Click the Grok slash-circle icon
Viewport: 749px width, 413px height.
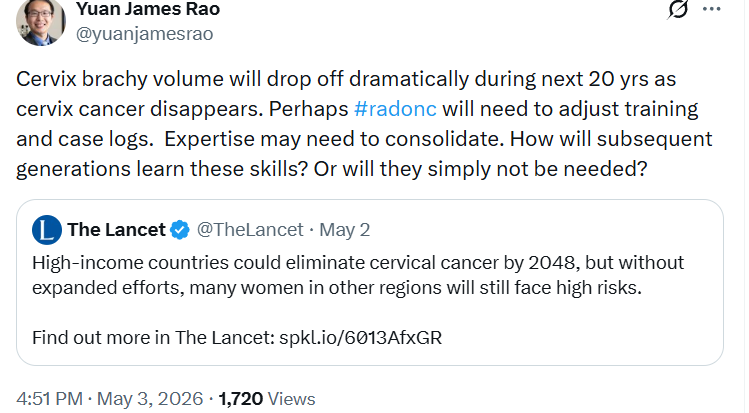(x=678, y=9)
